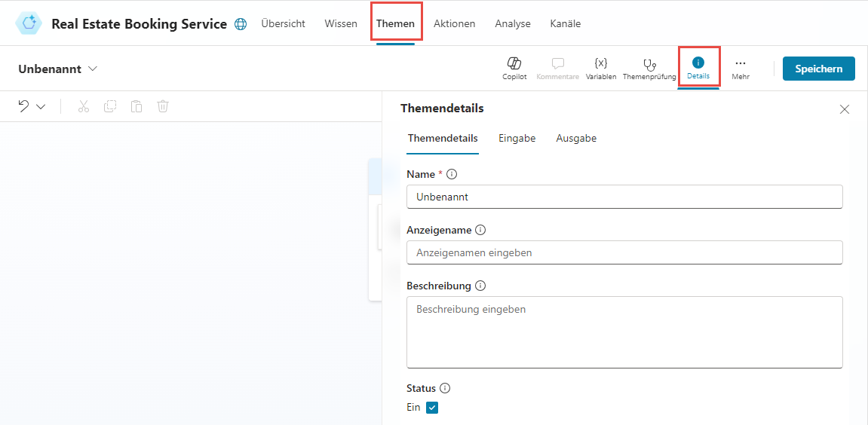Click the Name field containing Unbenannt
868x425 pixels.
coord(624,197)
